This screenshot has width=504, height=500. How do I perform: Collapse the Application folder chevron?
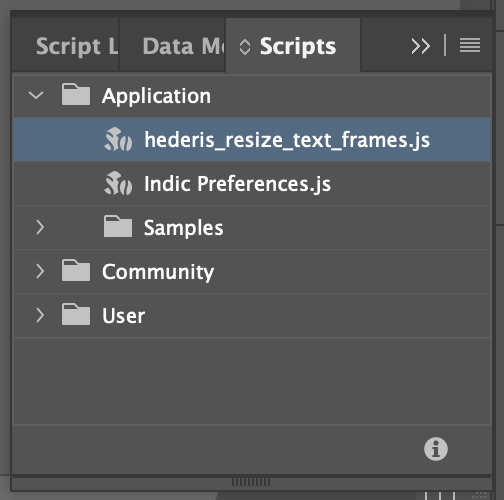[x=36, y=95]
